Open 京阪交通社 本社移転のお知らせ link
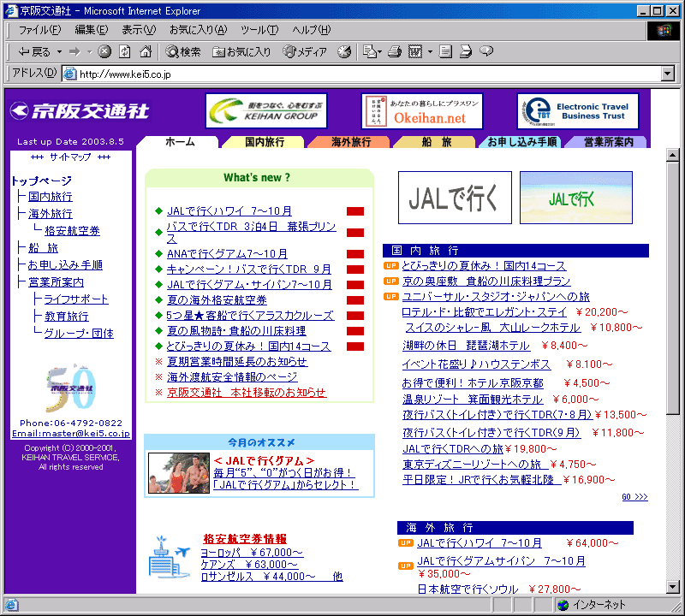 (247, 393)
